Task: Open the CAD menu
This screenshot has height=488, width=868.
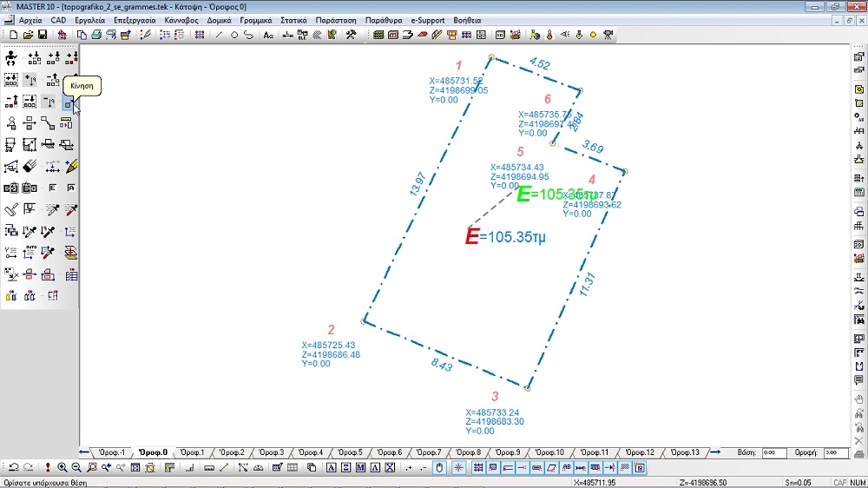Action: (x=58, y=20)
